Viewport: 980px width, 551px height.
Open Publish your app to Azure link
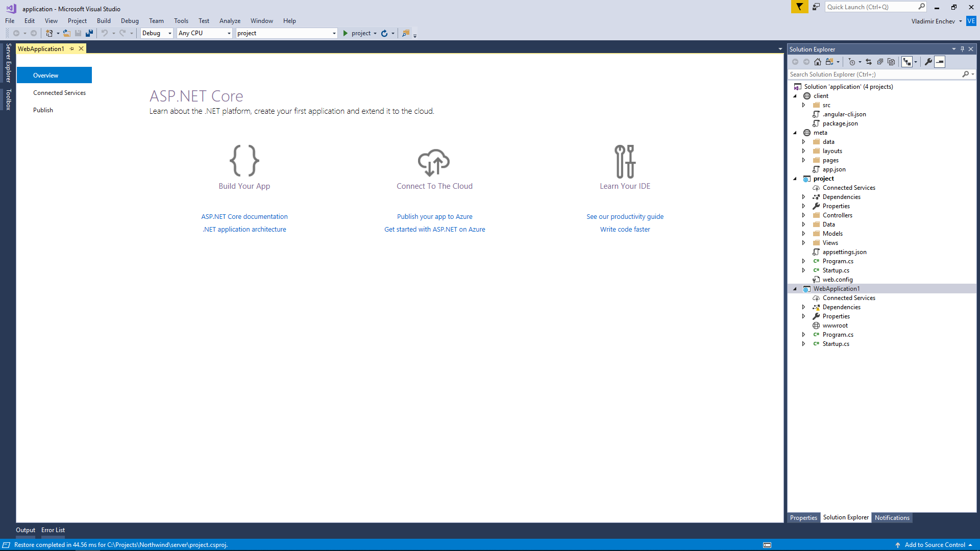(435, 217)
